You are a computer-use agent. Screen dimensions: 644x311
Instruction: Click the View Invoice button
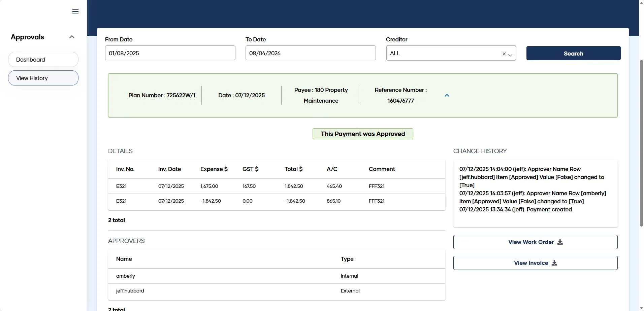pyautogui.click(x=535, y=263)
